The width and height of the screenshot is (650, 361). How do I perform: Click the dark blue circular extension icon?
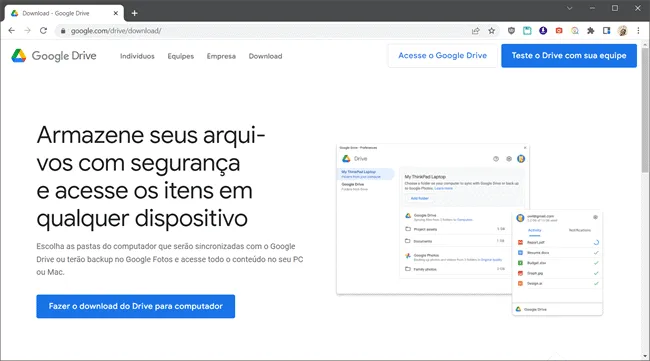tap(543, 31)
